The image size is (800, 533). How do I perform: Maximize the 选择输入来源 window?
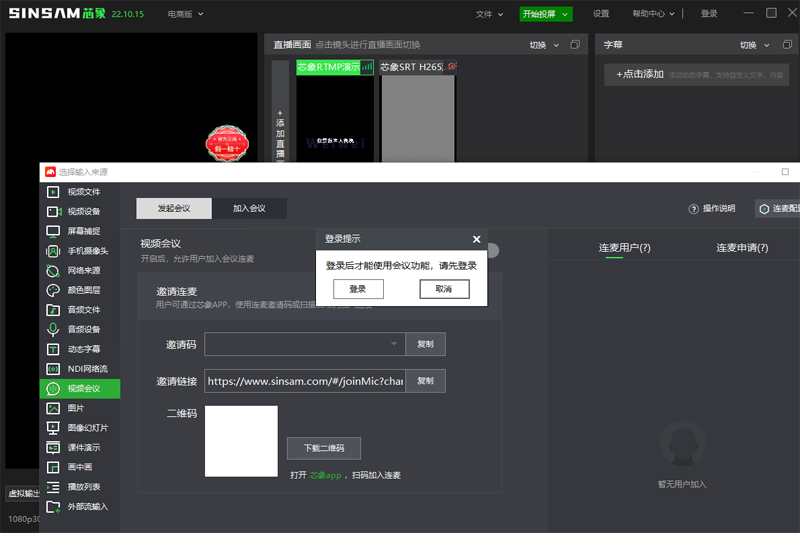pyautogui.click(x=785, y=172)
